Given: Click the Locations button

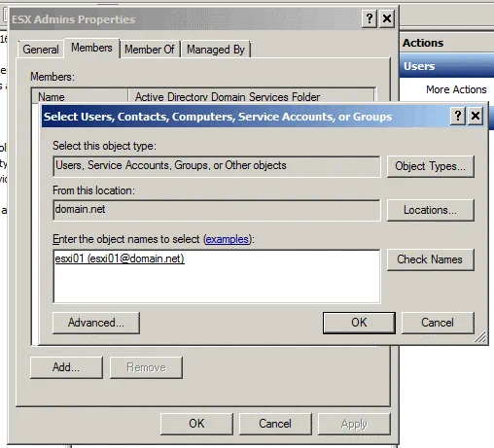Looking at the screenshot, I should point(431,210).
